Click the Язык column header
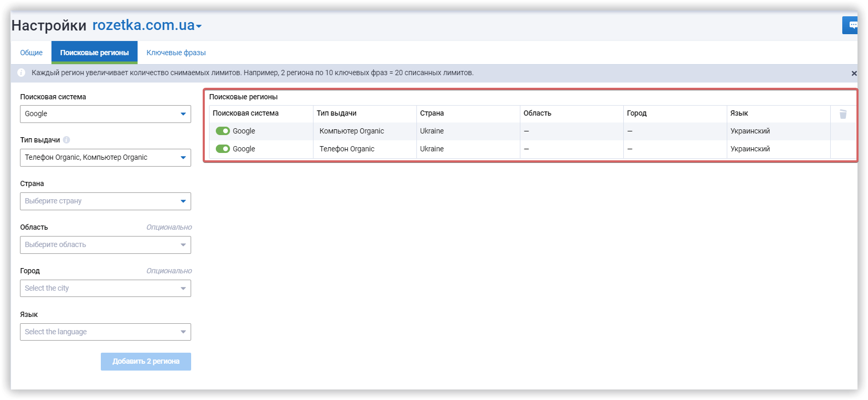The image size is (868, 400). pos(739,113)
